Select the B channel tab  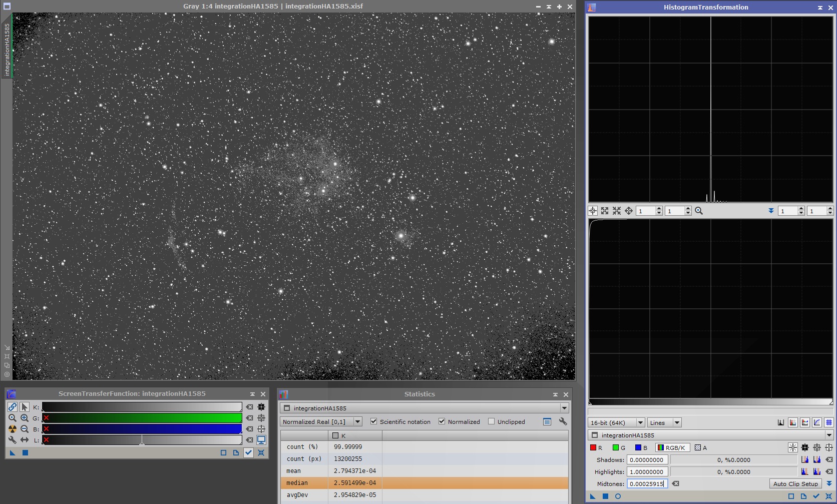(x=641, y=447)
